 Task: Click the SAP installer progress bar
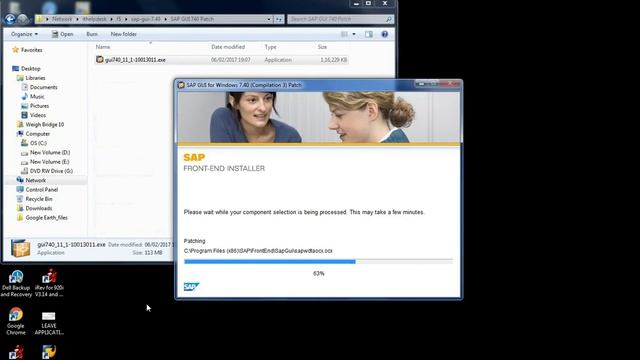coord(318,262)
